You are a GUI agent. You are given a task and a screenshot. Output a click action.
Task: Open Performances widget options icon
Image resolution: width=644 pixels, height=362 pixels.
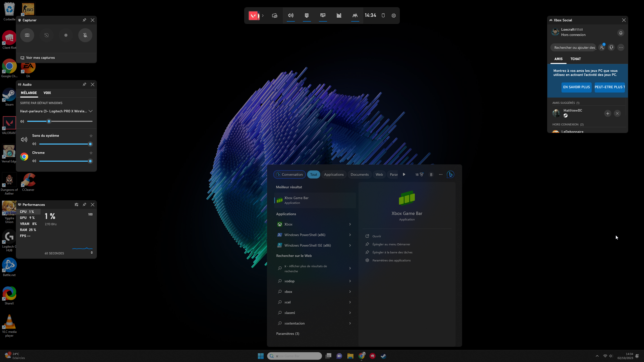pyautogui.click(x=76, y=205)
